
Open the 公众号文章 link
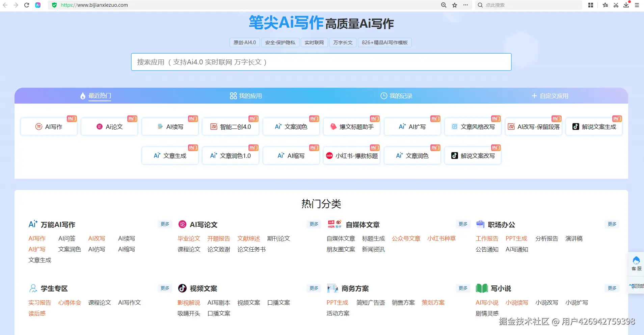[x=406, y=239]
